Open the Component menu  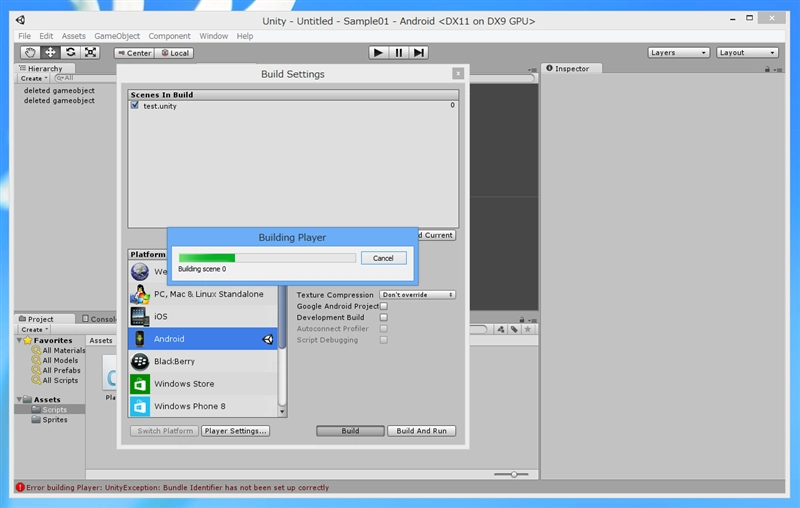(x=169, y=36)
